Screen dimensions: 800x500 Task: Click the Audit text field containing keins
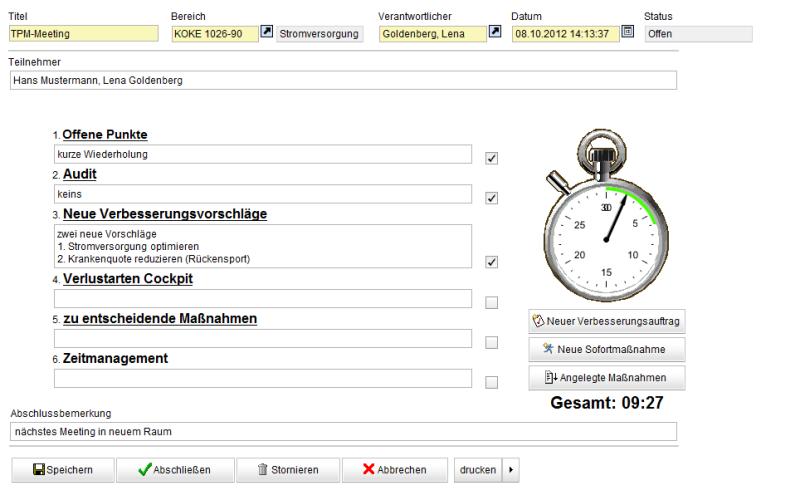click(263, 194)
